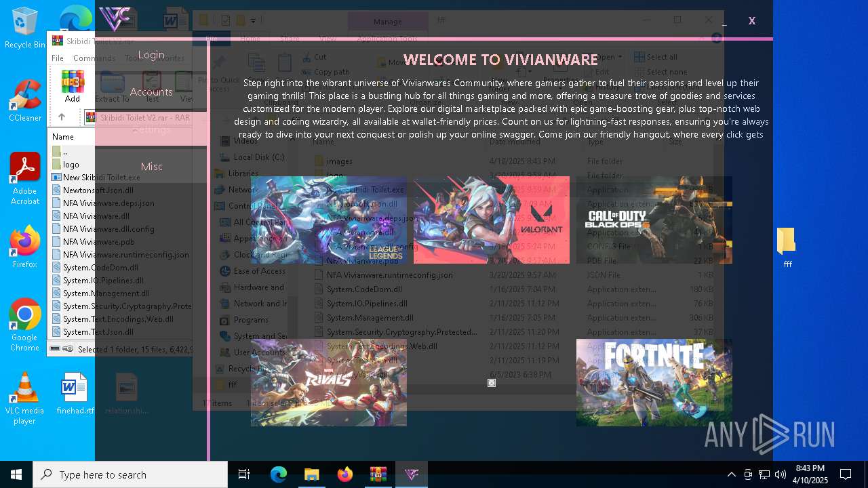Select the Call of Duty Black Ops card
The width and height of the screenshot is (868, 488).
click(x=654, y=220)
